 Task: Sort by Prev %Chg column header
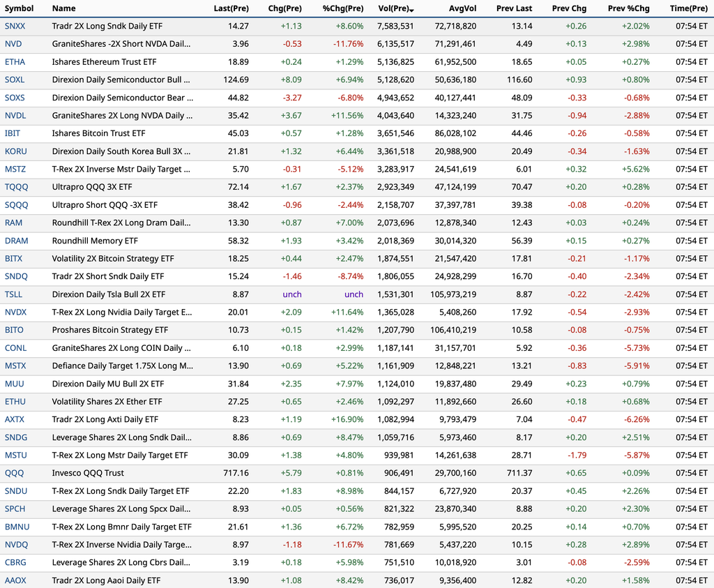click(628, 8)
